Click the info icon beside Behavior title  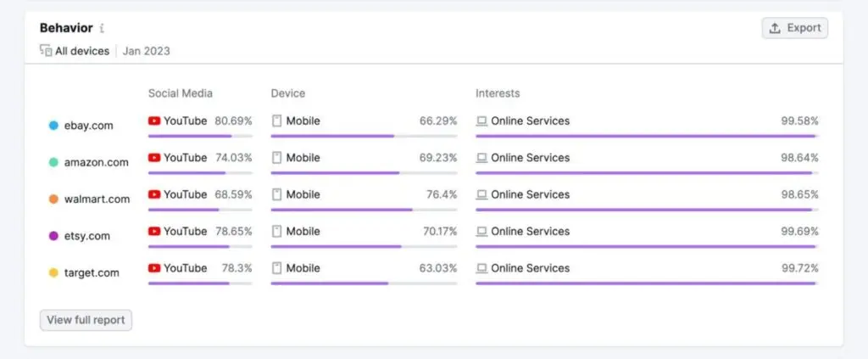(103, 29)
